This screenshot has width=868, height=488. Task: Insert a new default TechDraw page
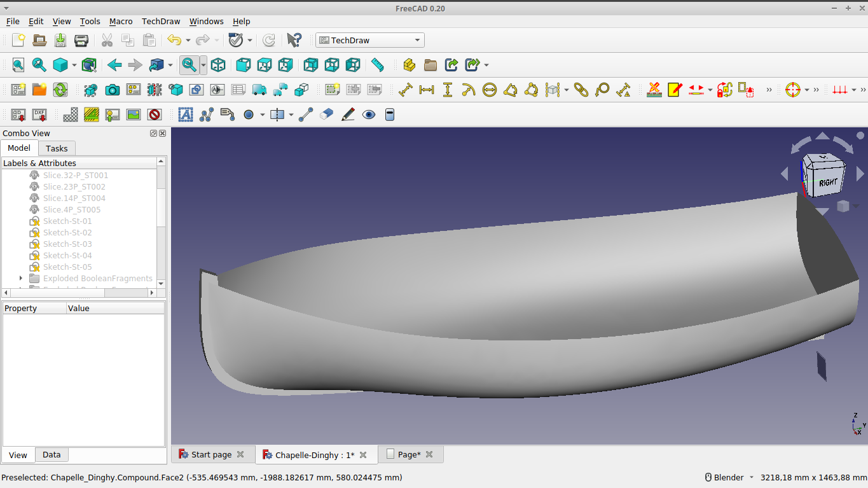18,90
